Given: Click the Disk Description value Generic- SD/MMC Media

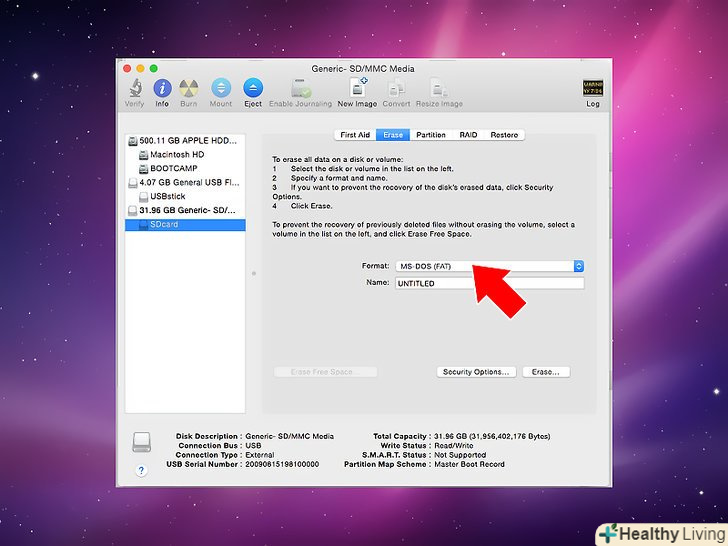Looking at the screenshot, I should (289, 436).
